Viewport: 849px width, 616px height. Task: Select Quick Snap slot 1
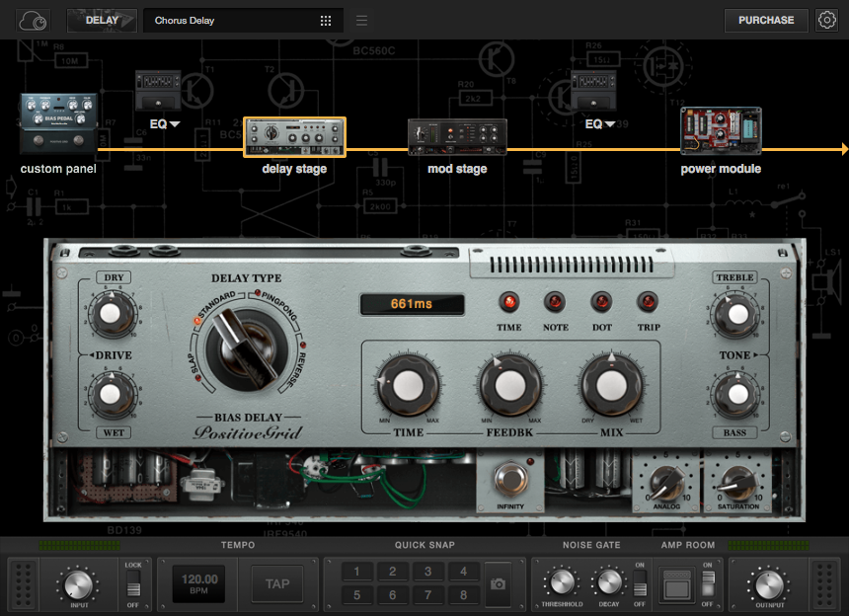[x=356, y=572]
